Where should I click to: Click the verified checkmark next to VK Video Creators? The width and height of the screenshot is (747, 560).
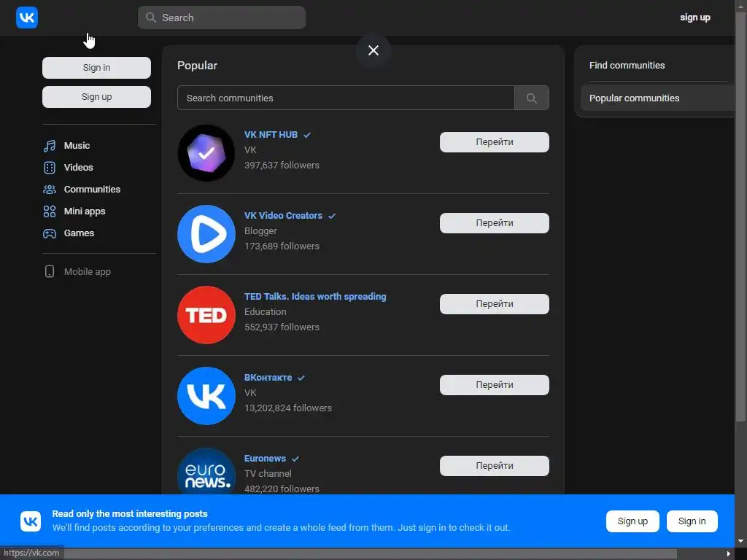[332, 216]
